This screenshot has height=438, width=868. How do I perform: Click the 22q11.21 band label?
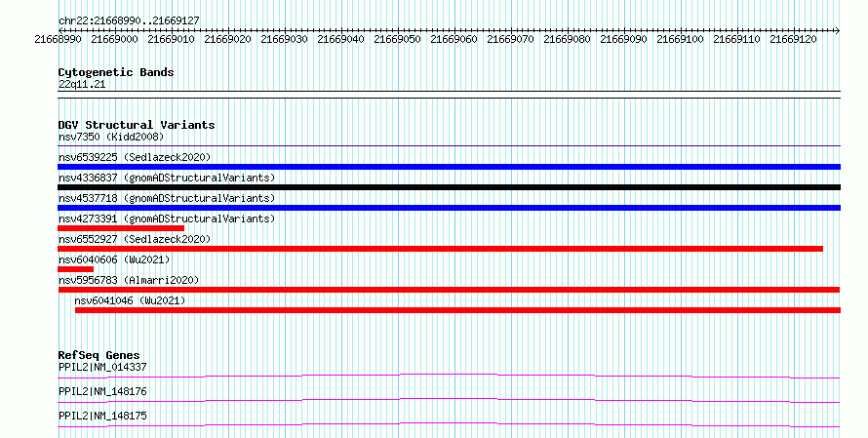82,84
